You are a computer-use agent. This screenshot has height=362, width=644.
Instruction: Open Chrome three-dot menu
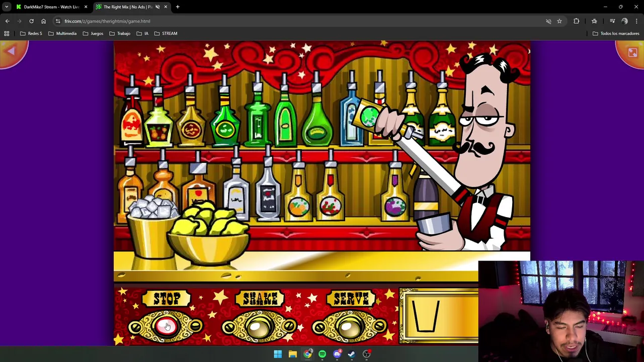(x=636, y=21)
